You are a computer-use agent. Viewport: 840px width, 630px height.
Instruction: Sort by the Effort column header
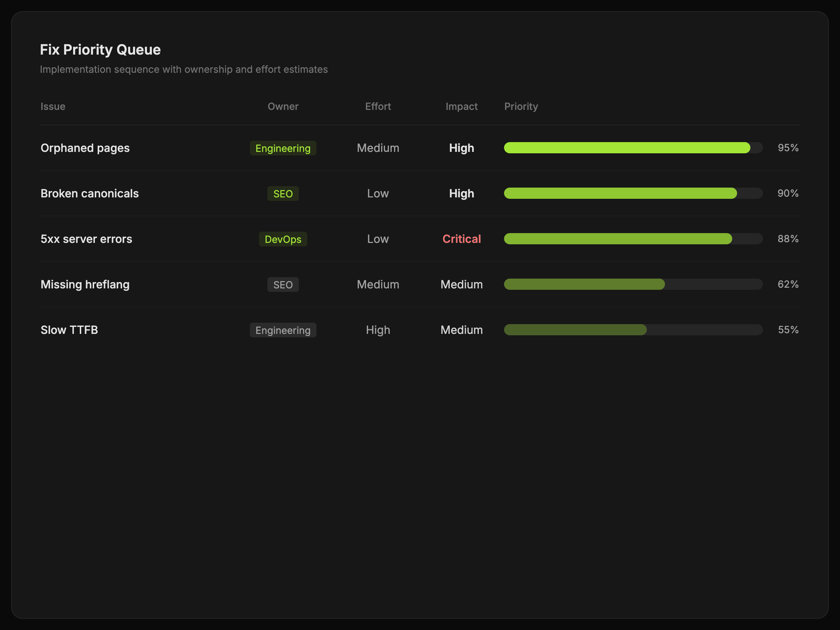(x=378, y=106)
